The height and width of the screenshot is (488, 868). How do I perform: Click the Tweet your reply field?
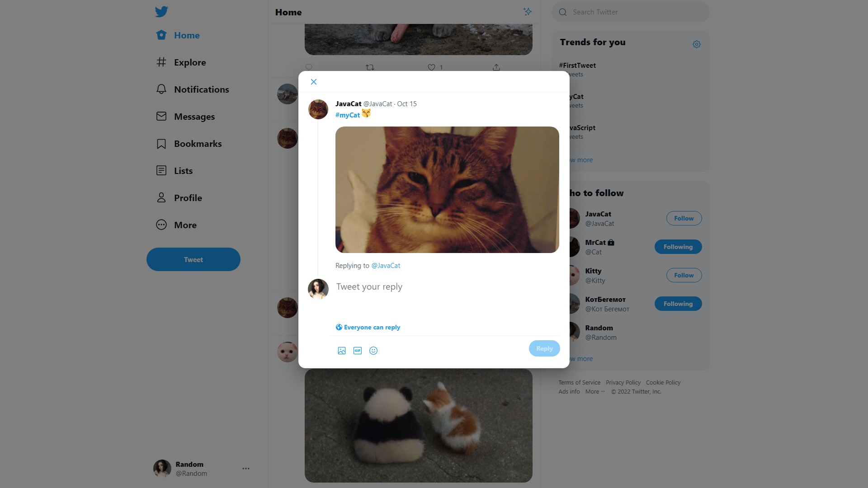click(447, 287)
